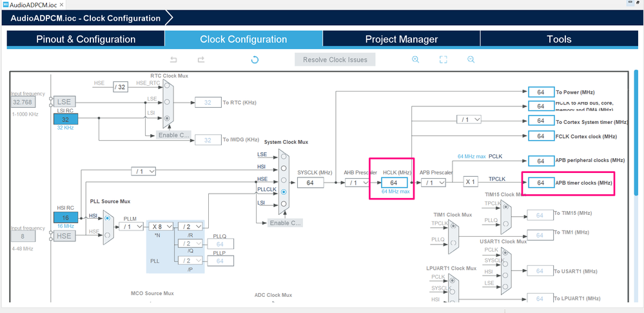
Task: Zoom in on the clock diagram
Action: pyautogui.click(x=415, y=59)
